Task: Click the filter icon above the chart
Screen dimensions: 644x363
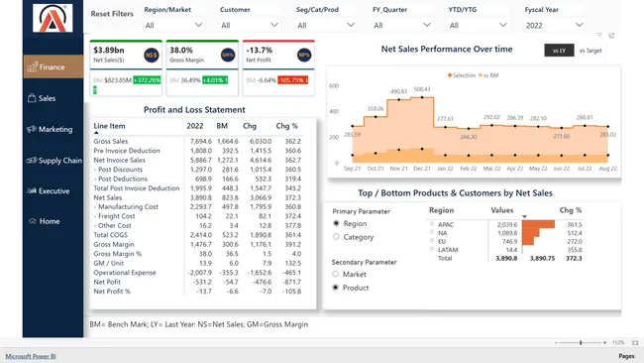Action: click(x=599, y=36)
